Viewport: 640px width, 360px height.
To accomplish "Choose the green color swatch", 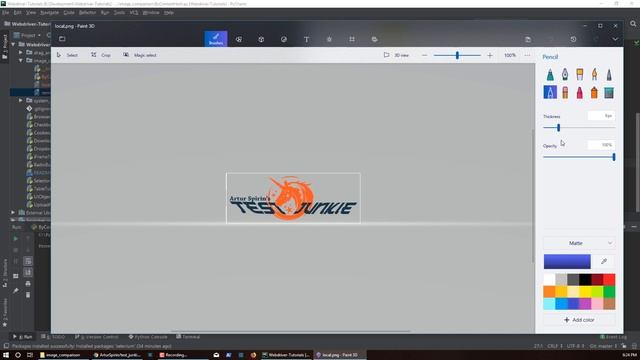I will coord(609,291).
